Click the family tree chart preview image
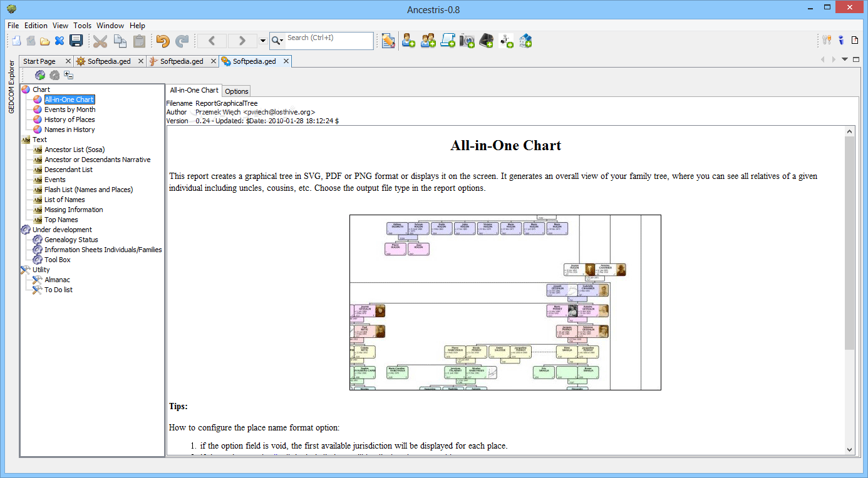 (x=505, y=302)
